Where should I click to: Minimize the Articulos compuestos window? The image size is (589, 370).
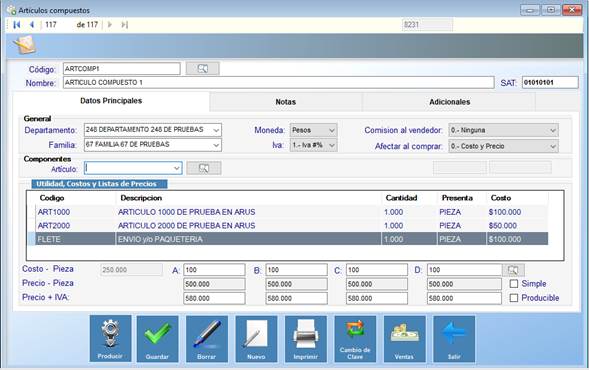530,10
